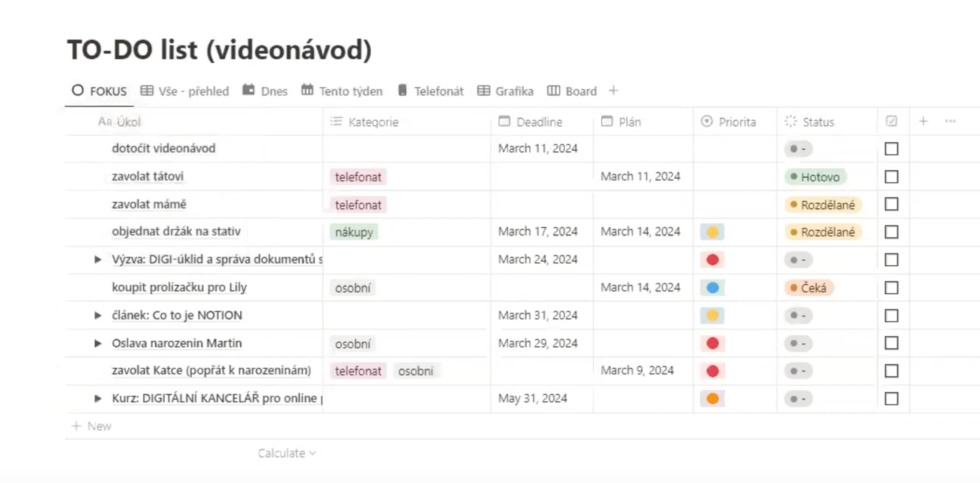
Task: Click the checkbox column header icon
Action: [891, 122]
